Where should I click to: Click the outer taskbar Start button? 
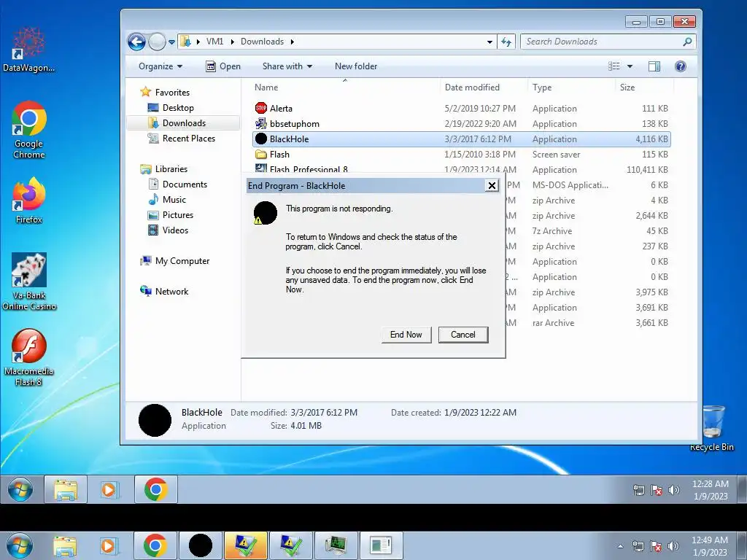pos(20,545)
